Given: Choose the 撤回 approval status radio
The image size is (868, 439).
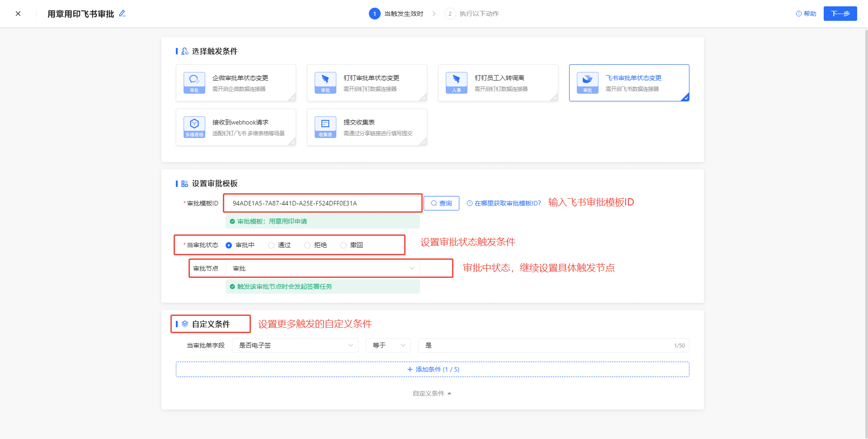Looking at the screenshot, I should coord(344,245).
